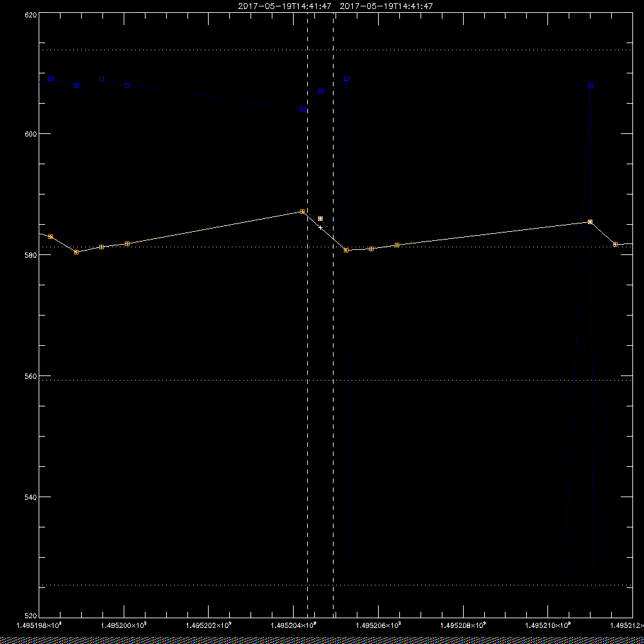
Task: Click the blue square between the dashed lines
Action: [x=320, y=91]
